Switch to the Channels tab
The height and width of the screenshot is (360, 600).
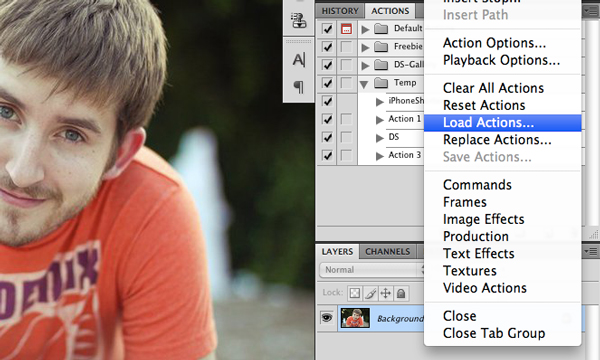[x=387, y=252]
